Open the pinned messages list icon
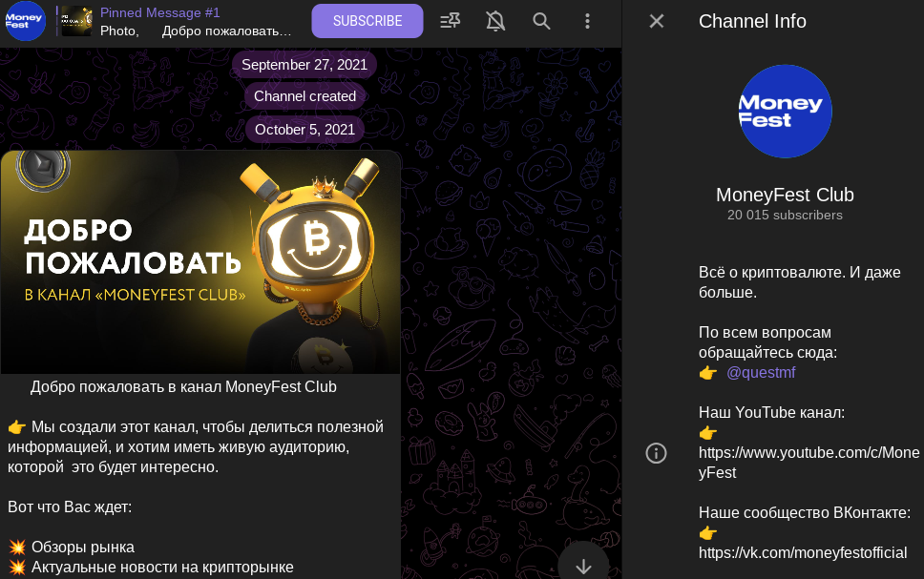 (451, 21)
